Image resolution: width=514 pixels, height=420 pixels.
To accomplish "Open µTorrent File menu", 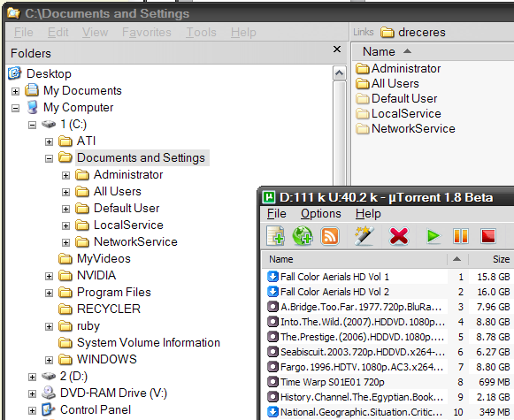I will pos(276,214).
